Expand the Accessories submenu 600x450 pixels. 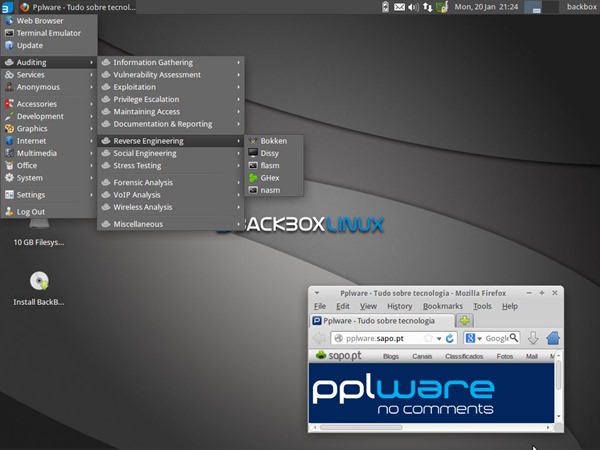coord(49,104)
